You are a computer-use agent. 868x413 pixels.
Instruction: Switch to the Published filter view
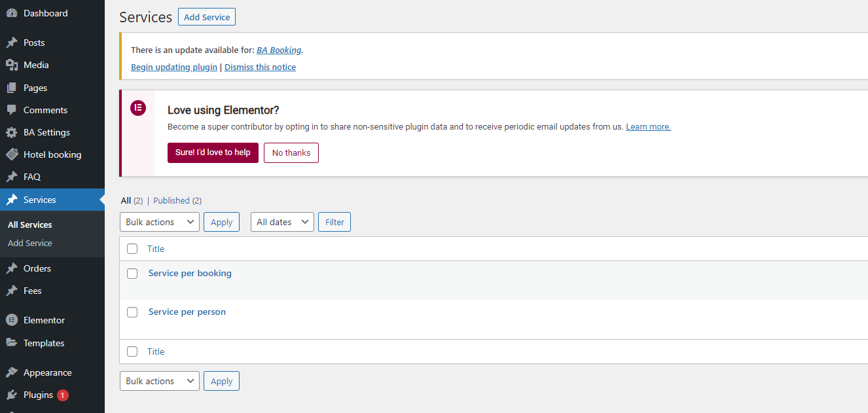point(172,200)
